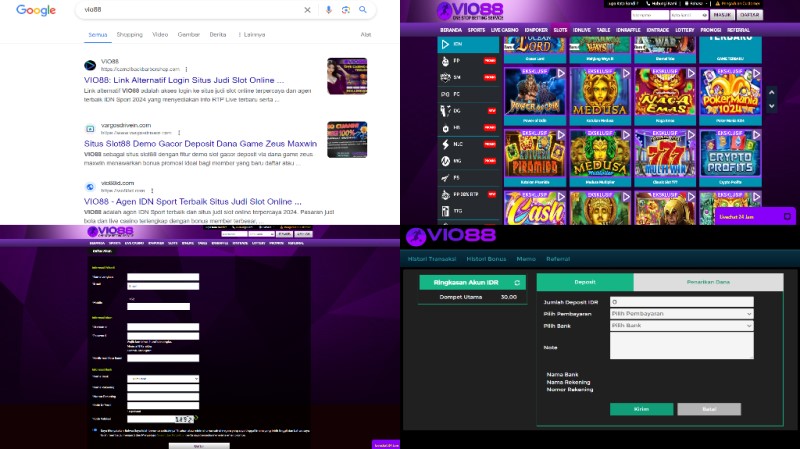Open the Power of Odin game thumbnail
The width and height of the screenshot is (800, 449).
coord(535,92)
